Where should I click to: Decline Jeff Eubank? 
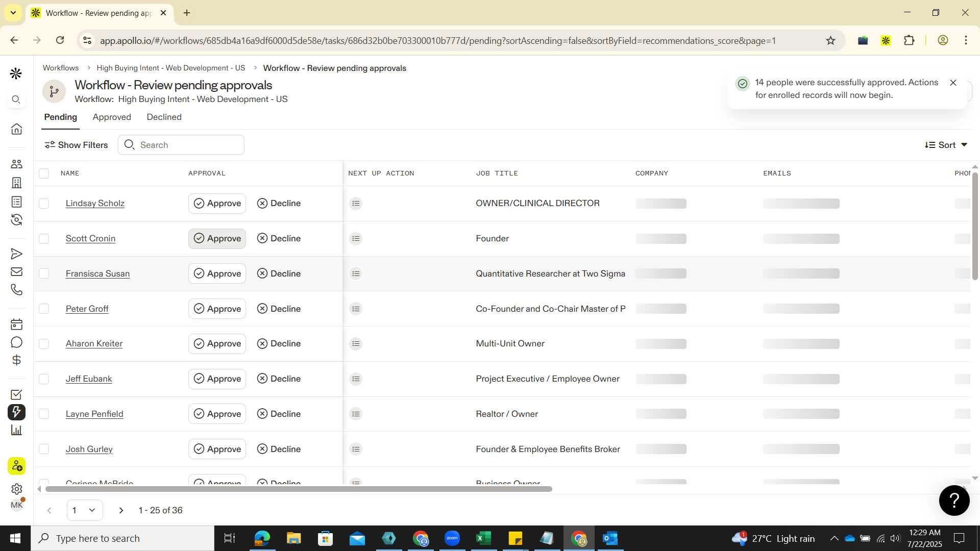(279, 379)
